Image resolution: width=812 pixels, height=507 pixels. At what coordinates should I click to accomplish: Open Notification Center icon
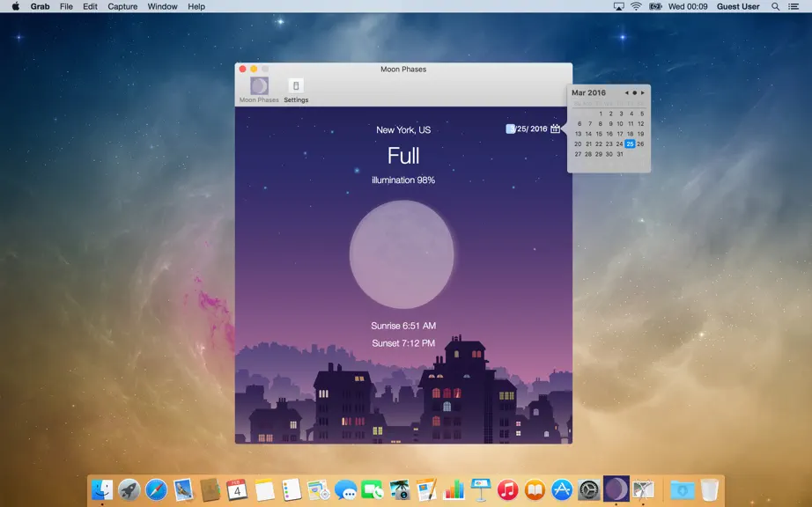click(x=794, y=6)
